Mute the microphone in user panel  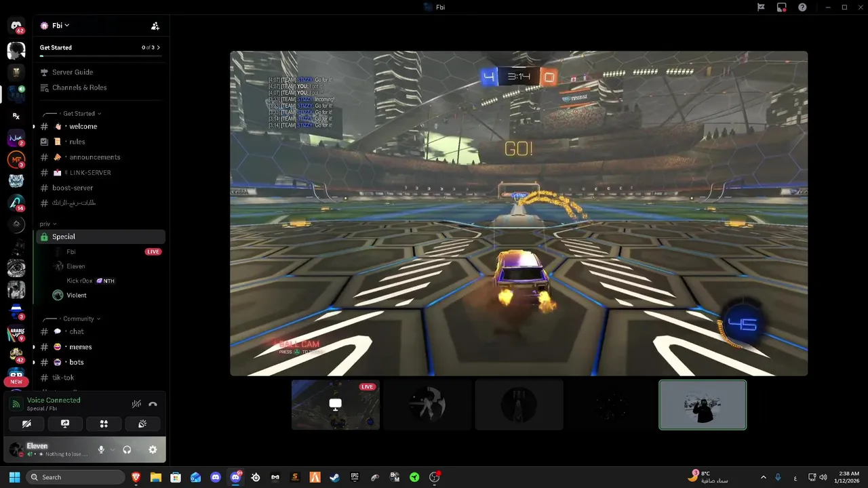pyautogui.click(x=101, y=449)
